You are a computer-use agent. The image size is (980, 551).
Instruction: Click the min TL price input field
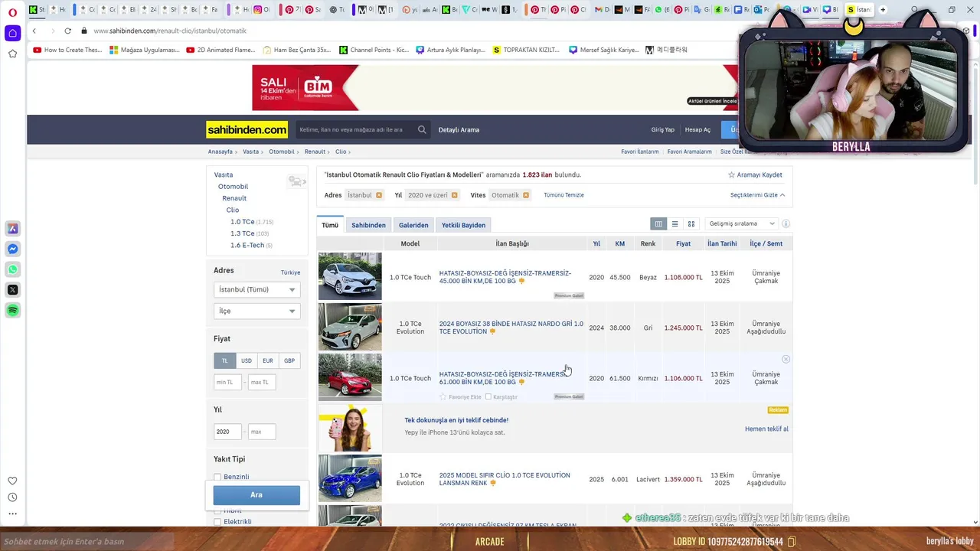(227, 382)
